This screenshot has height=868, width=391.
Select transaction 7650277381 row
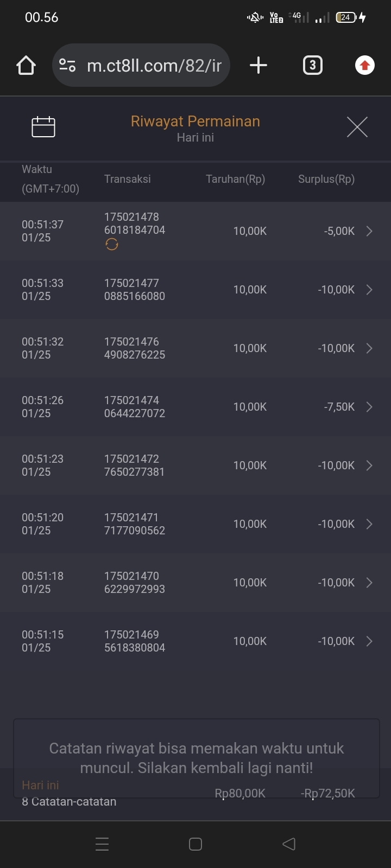point(195,465)
